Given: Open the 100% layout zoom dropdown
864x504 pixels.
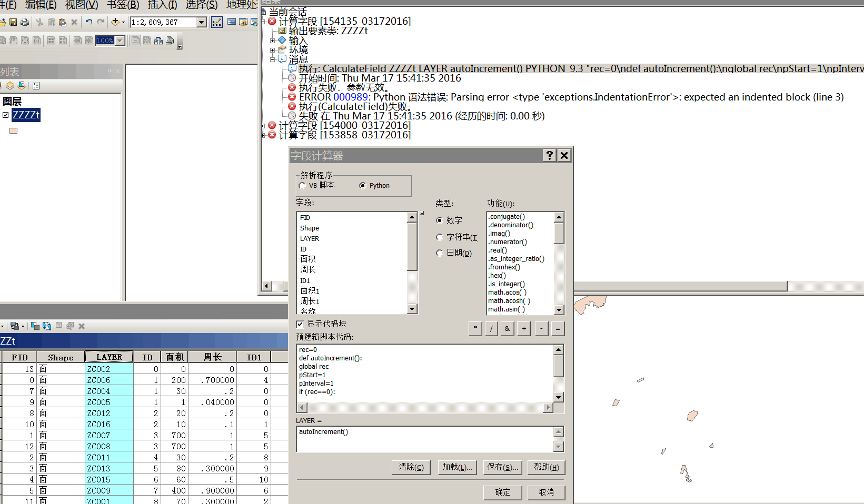Looking at the screenshot, I should click(120, 41).
